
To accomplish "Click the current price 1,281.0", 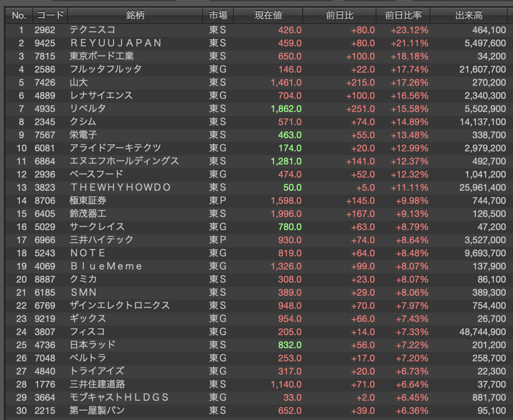I will tap(286, 161).
